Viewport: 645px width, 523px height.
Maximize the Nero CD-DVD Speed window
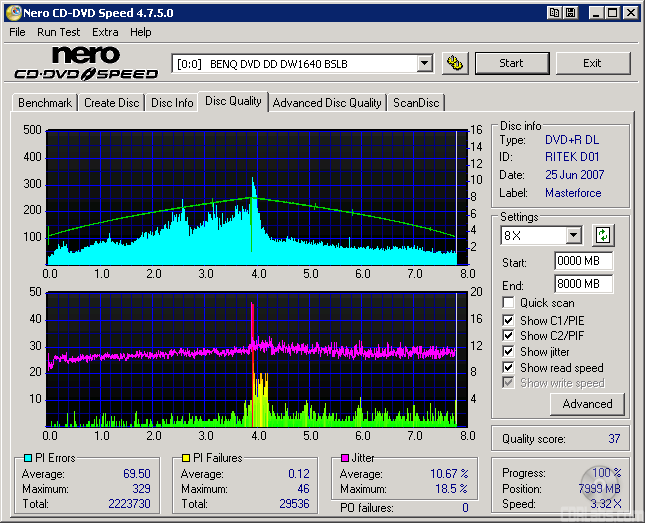click(611, 13)
